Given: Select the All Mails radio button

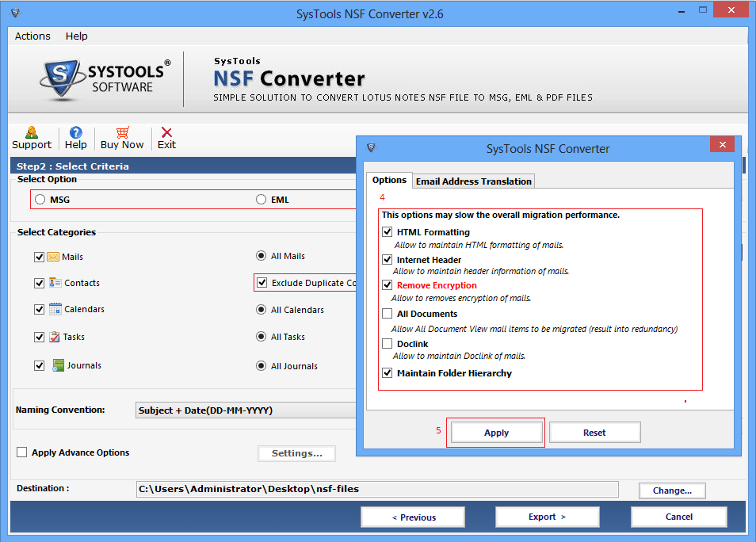Looking at the screenshot, I should (261, 256).
